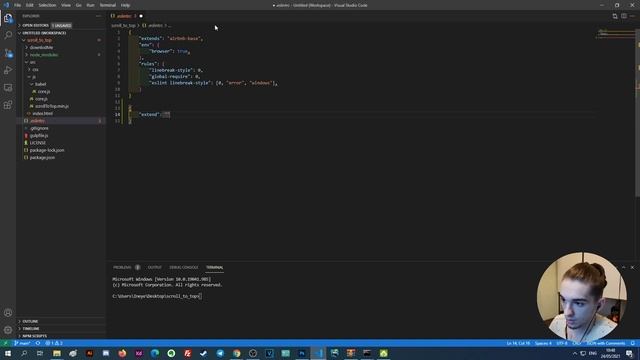Change indentation via Spaces: 4

tap(543, 343)
